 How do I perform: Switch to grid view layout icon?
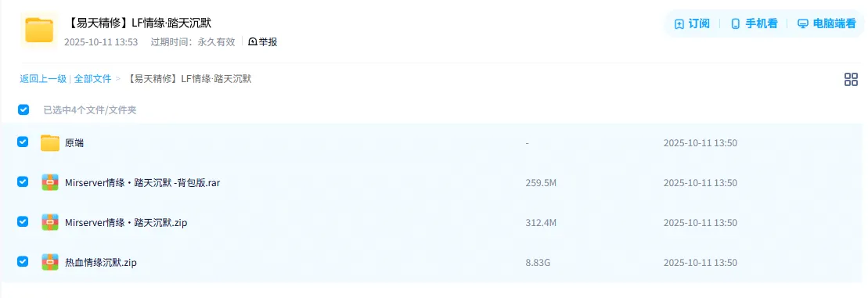click(851, 80)
